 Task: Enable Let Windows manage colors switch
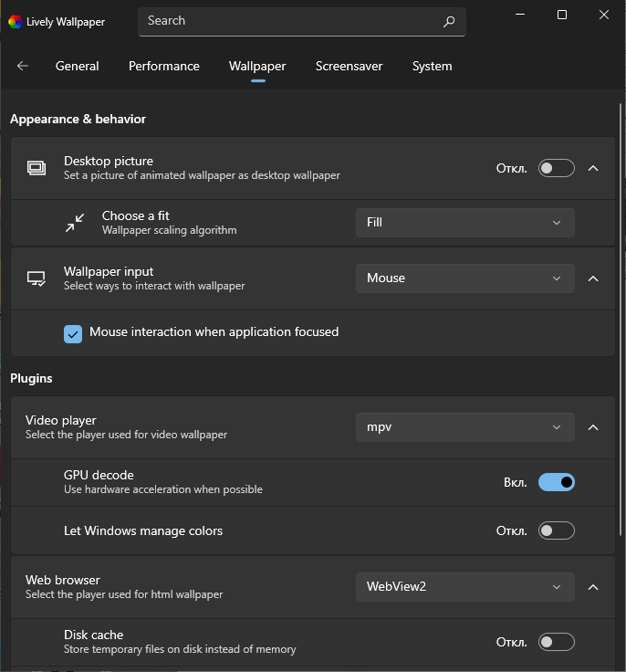(556, 530)
